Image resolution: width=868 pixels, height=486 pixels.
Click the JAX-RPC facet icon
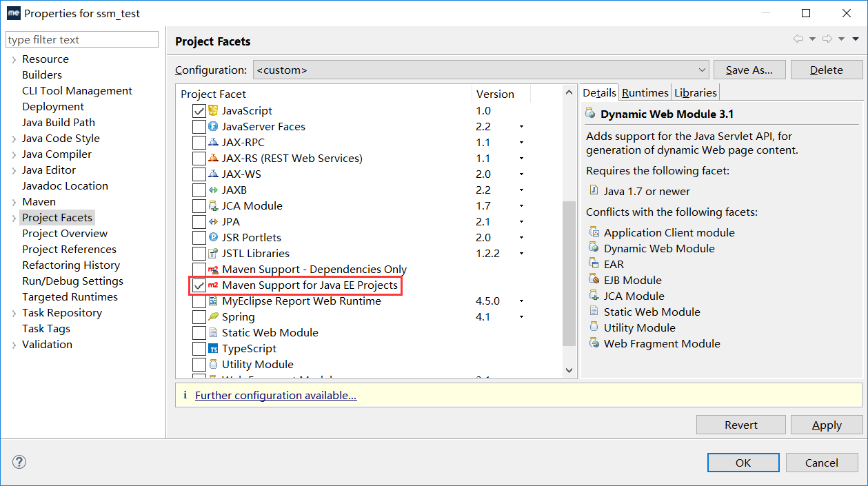213,142
